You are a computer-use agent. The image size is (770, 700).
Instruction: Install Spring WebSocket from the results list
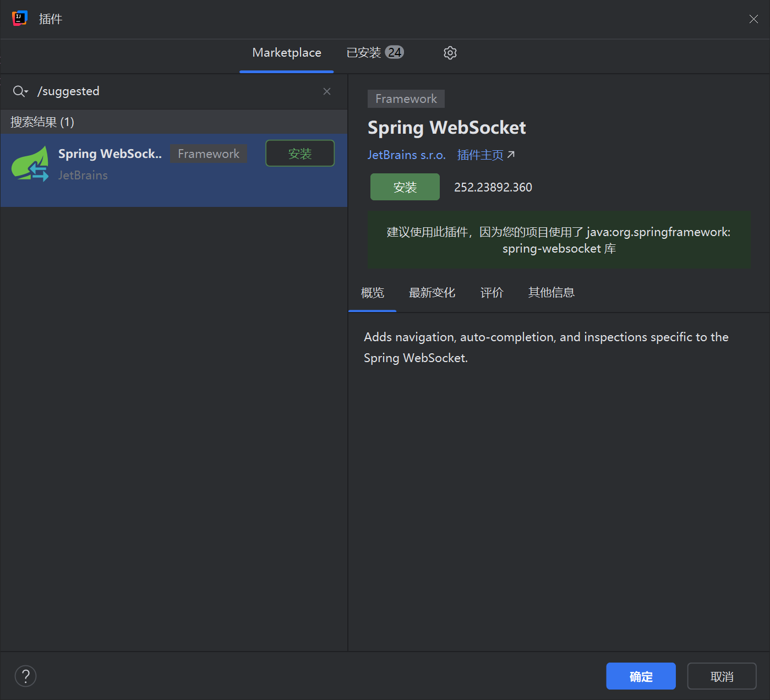coord(300,154)
